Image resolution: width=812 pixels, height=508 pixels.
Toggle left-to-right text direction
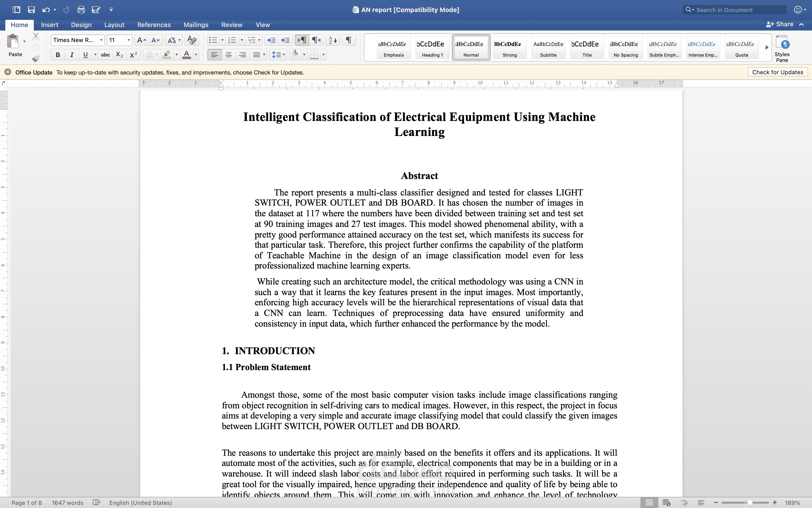pyautogui.click(x=302, y=40)
